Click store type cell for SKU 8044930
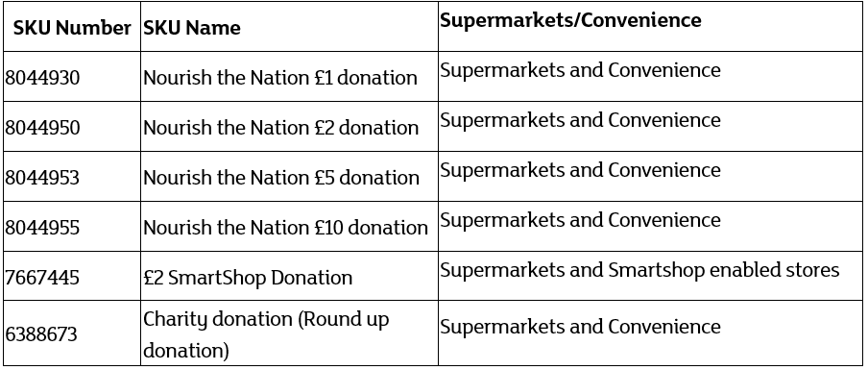The height and width of the screenshot is (370, 868). click(650, 77)
